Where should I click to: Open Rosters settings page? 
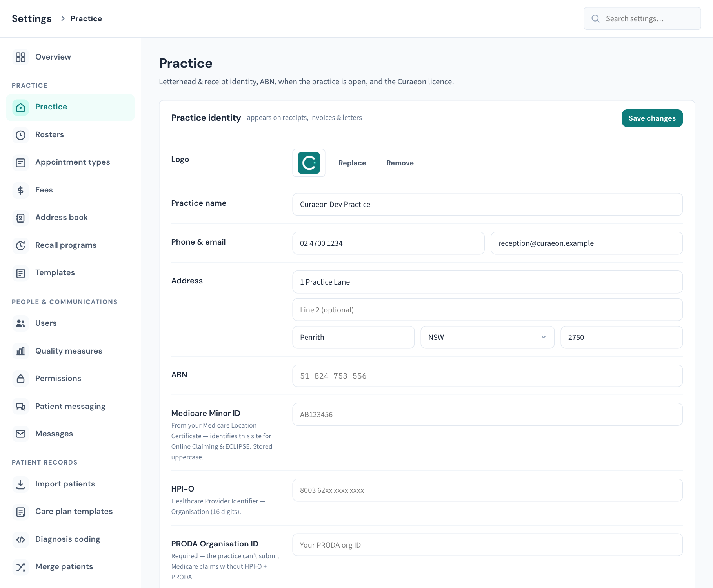click(70, 135)
